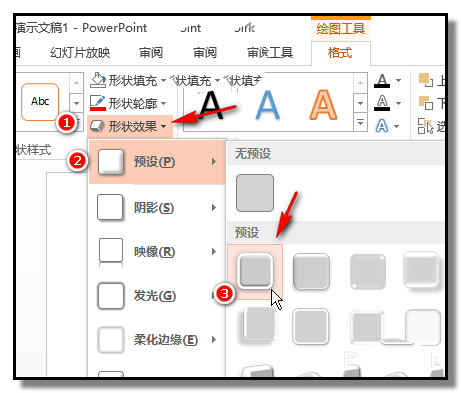Select the first highlighted preset thumbnail

point(255,271)
